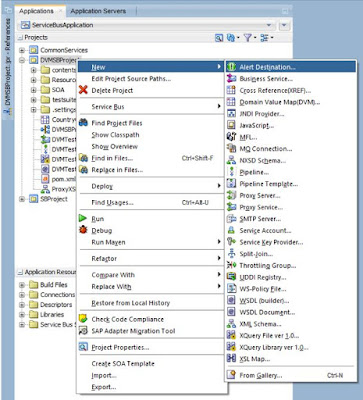This screenshot has width=363, height=400.
Task: Select Alert Destination in New submenu
Action: [x=290, y=67]
